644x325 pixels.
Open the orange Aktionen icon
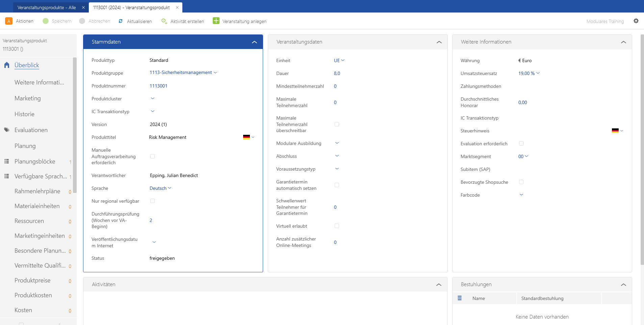(x=9, y=21)
